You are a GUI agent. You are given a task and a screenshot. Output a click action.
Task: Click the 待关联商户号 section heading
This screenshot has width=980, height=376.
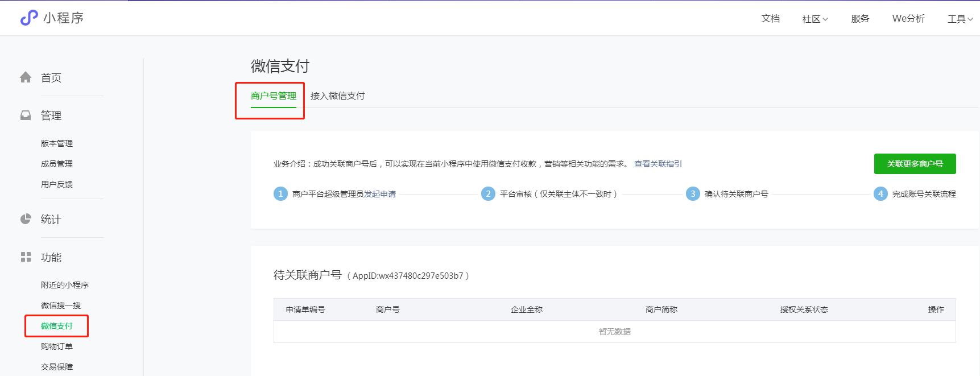click(x=308, y=275)
